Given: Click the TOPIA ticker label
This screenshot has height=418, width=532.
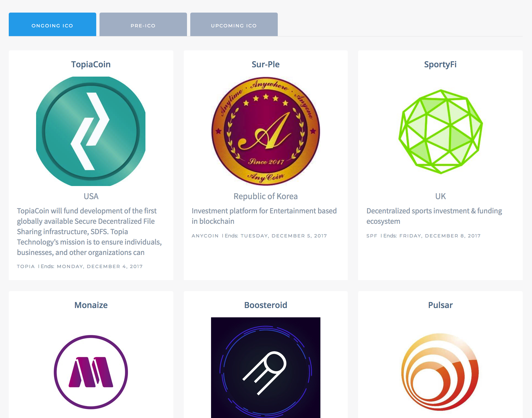Looking at the screenshot, I should tap(26, 266).
